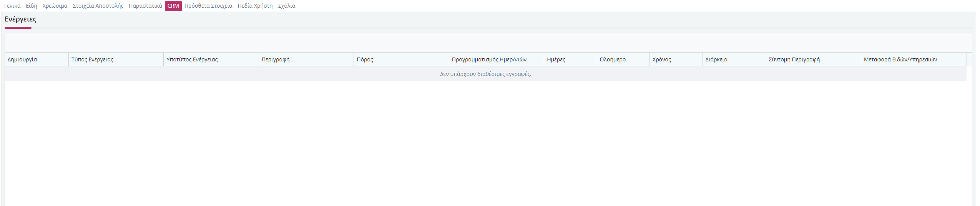Click Μεταφορά Ειδών/Υπηρεσιών column header
Image resolution: width=980 pixels, height=206 pixels.
point(900,59)
